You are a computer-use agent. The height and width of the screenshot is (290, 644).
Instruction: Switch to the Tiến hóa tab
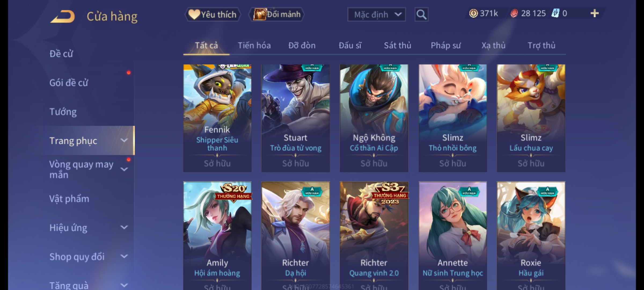click(254, 45)
